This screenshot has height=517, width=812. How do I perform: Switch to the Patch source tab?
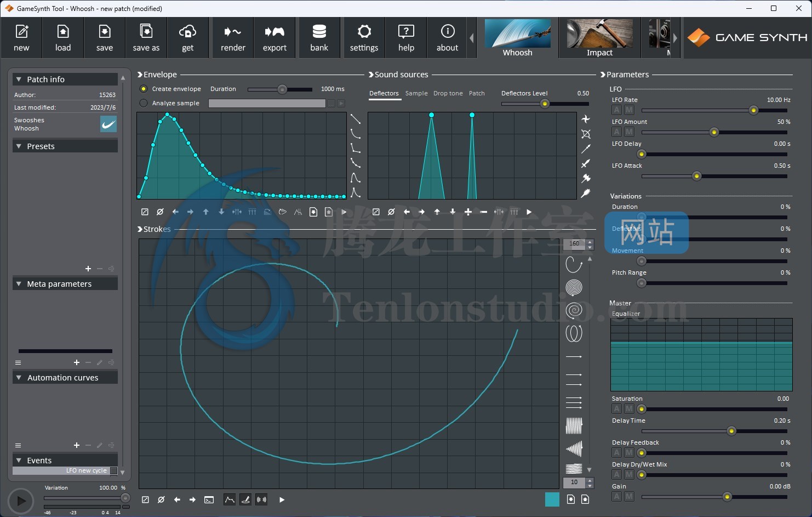coord(477,93)
